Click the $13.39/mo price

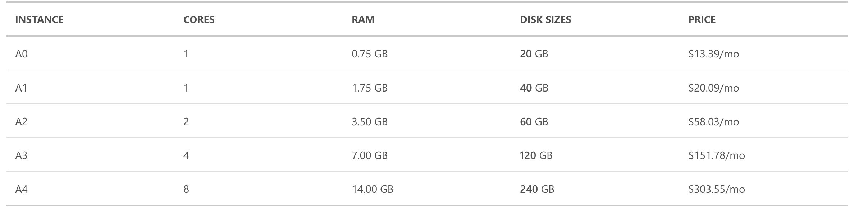[x=713, y=54]
